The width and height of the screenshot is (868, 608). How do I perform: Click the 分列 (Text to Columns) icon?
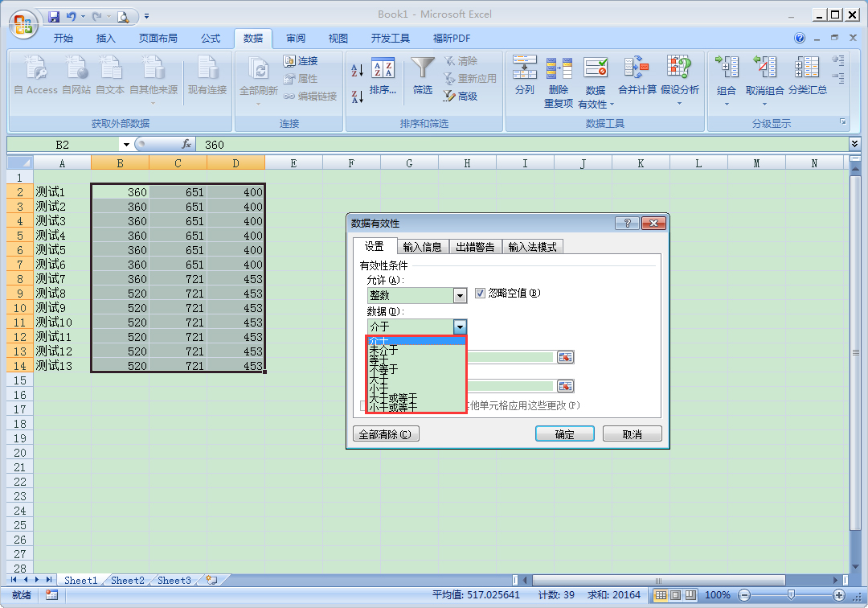[525, 76]
